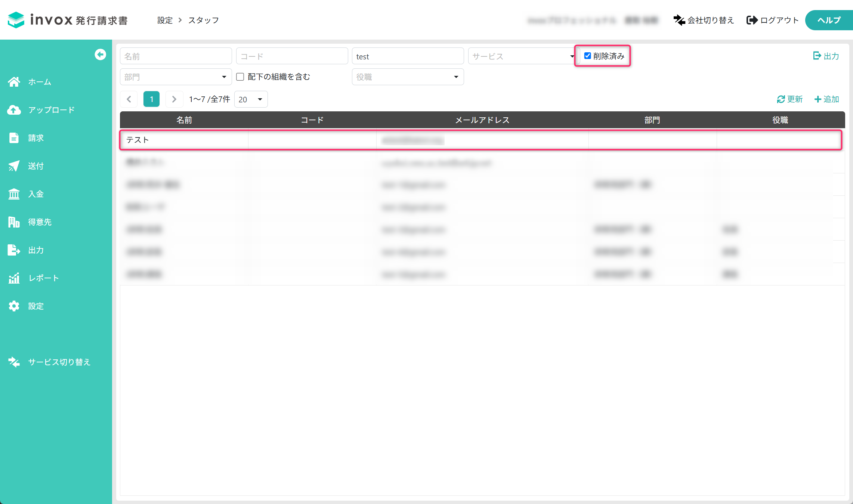Click the ログアウト link
This screenshot has height=504, width=853.
pos(772,20)
